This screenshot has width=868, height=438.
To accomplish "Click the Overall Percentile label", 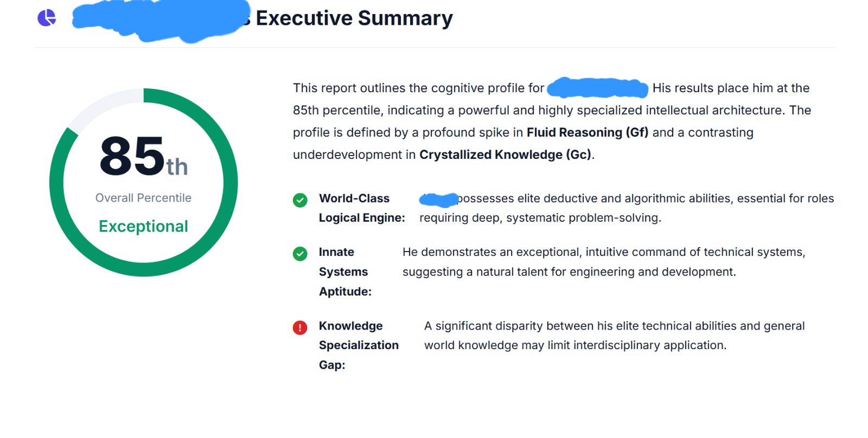I will pyautogui.click(x=143, y=198).
